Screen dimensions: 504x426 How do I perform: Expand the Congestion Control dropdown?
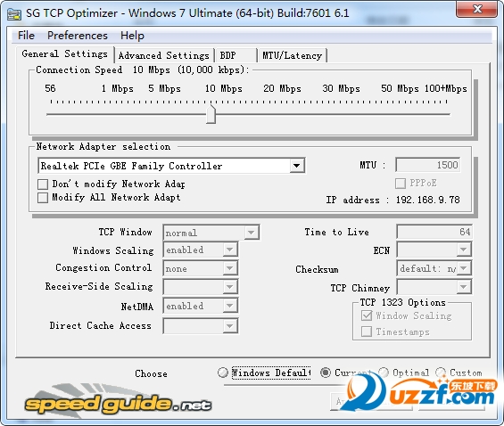tap(229, 268)
